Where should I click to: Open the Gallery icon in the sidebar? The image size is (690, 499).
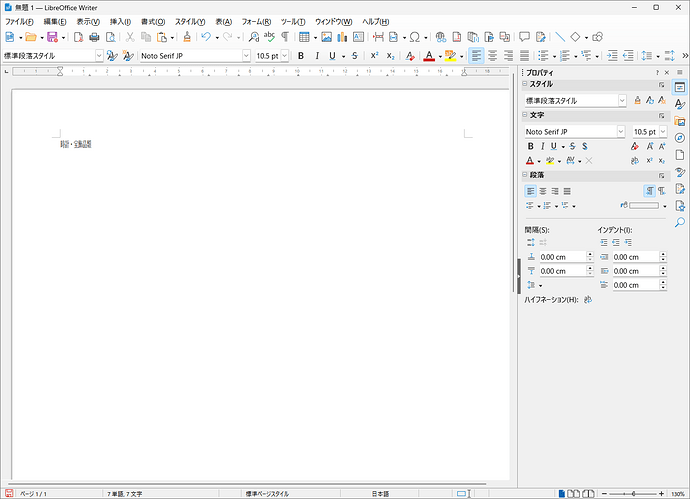pos(680,121)
